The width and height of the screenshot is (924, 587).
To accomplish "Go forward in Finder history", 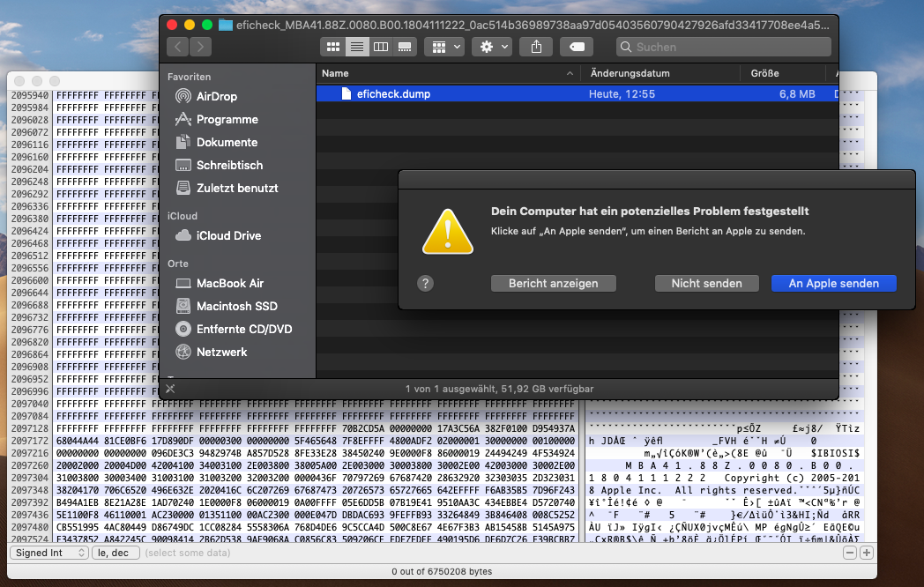I will tap(200, 47).
